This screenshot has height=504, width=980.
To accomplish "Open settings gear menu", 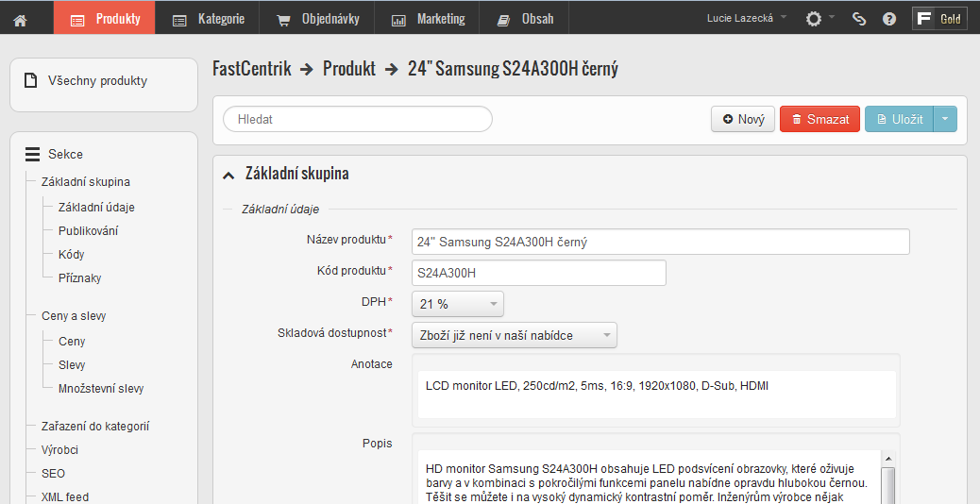I will pos(819,19).
